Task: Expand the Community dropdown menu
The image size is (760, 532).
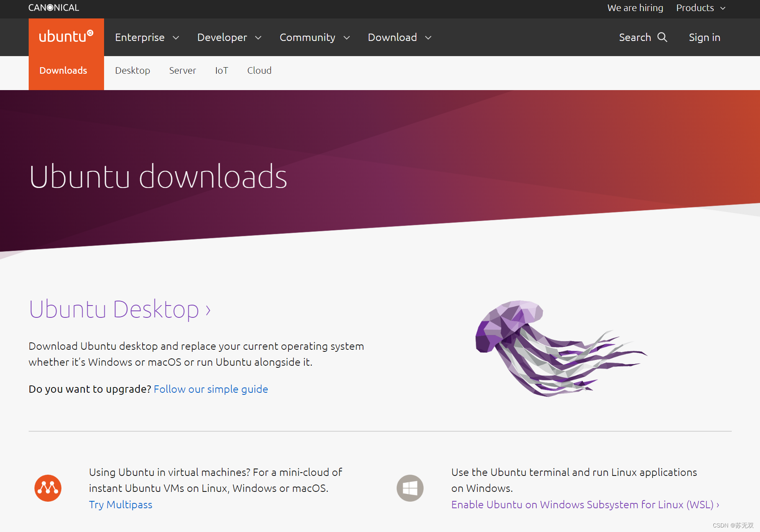Action: pyautogui.click(x=315, y=37)
